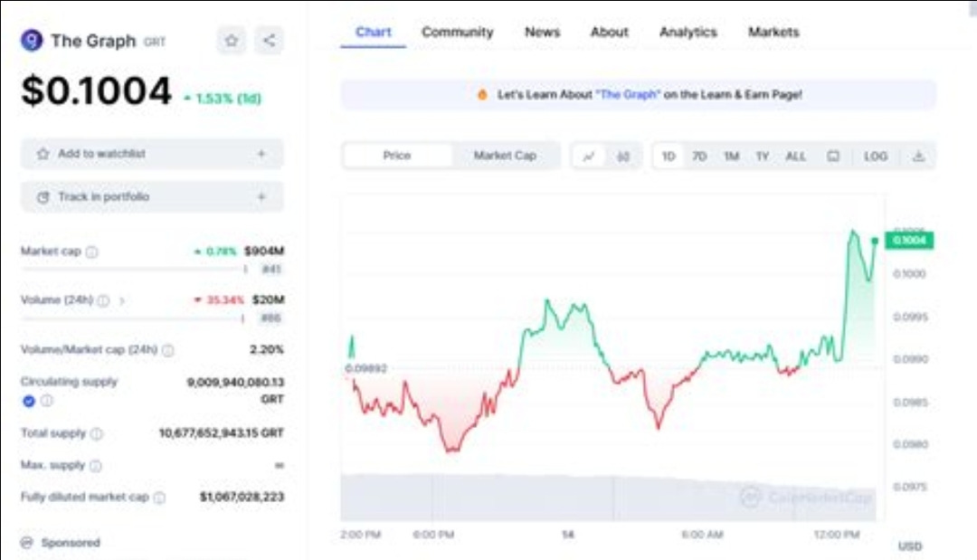
Task: Select candlestick chart view icon
Action: pos(623,157)
